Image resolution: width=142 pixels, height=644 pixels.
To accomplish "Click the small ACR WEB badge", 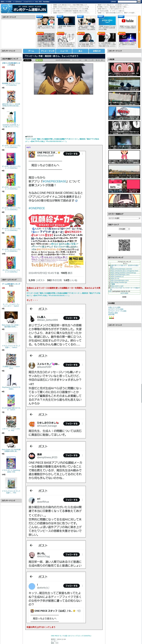I will (x=124, y=297).
